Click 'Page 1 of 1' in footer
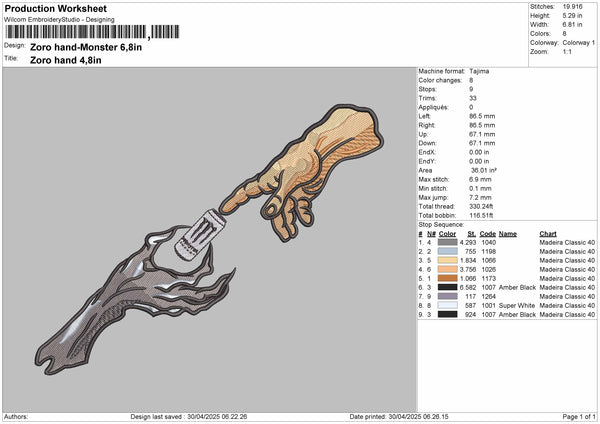The width and height of the screenshot is (600, 424). [579, 417]
